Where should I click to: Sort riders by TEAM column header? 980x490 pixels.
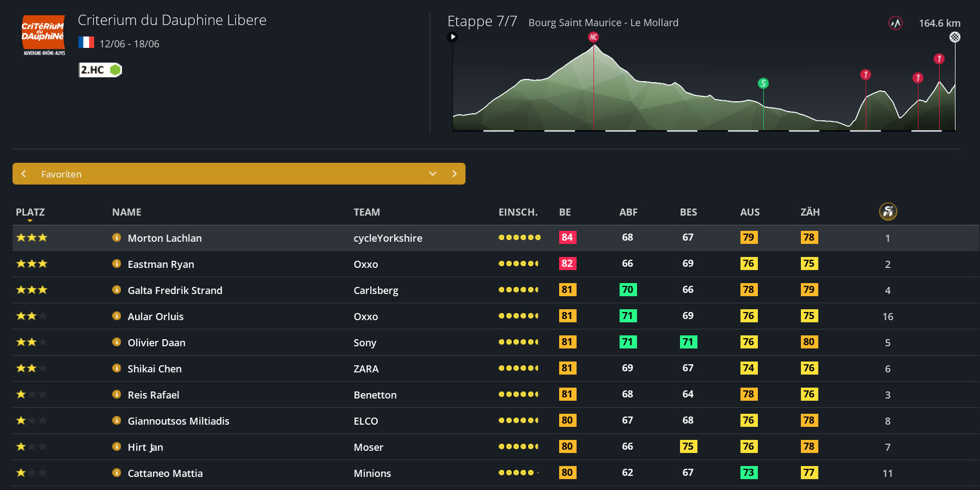click(x=366, y=212)
